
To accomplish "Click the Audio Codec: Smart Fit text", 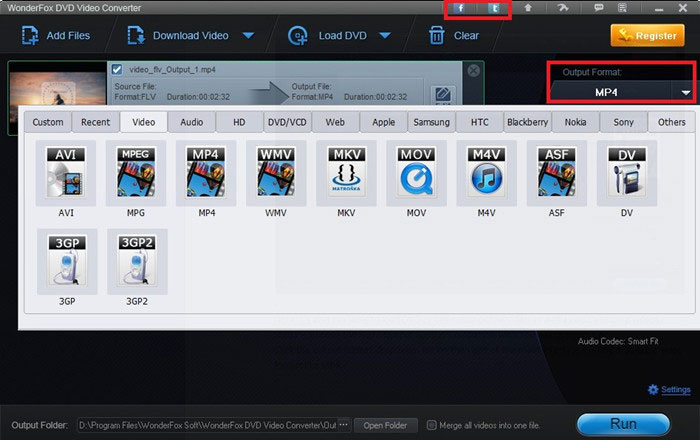I will 618,341.
